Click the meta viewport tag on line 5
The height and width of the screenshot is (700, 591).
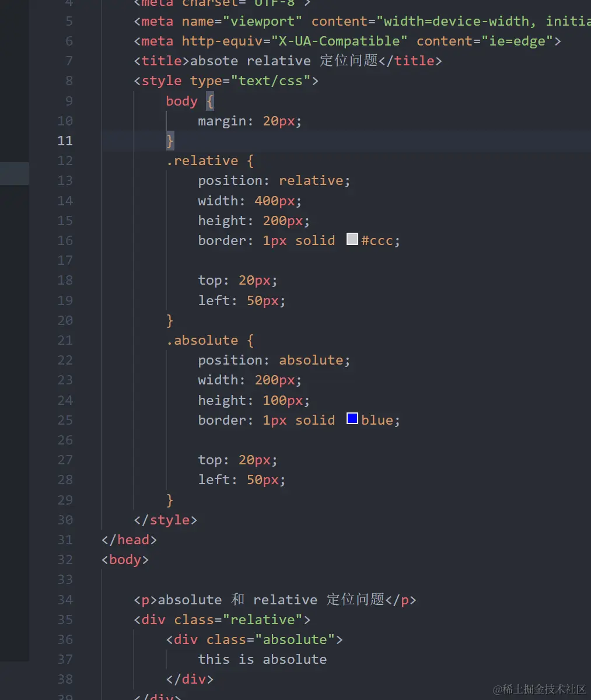(x=362, y=21)
